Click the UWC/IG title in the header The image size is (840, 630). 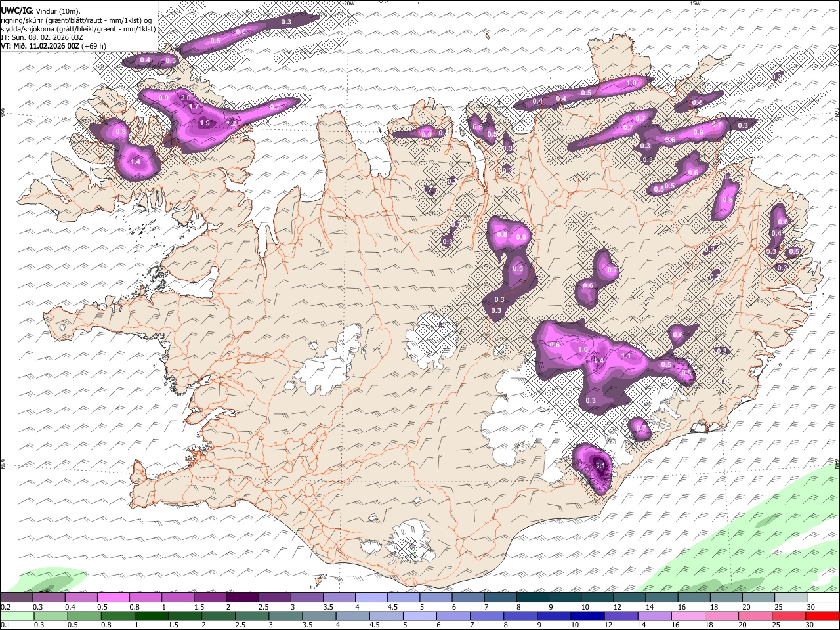(x=16, y=10)
